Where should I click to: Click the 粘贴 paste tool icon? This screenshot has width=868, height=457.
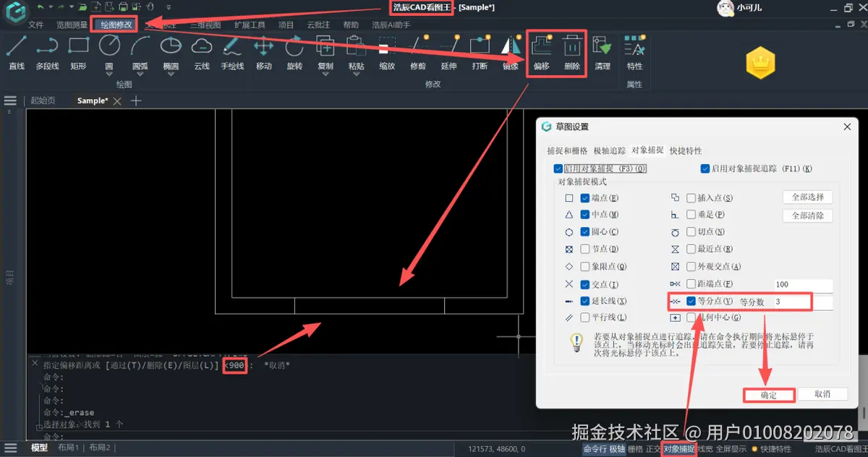[x=356, y=47]
